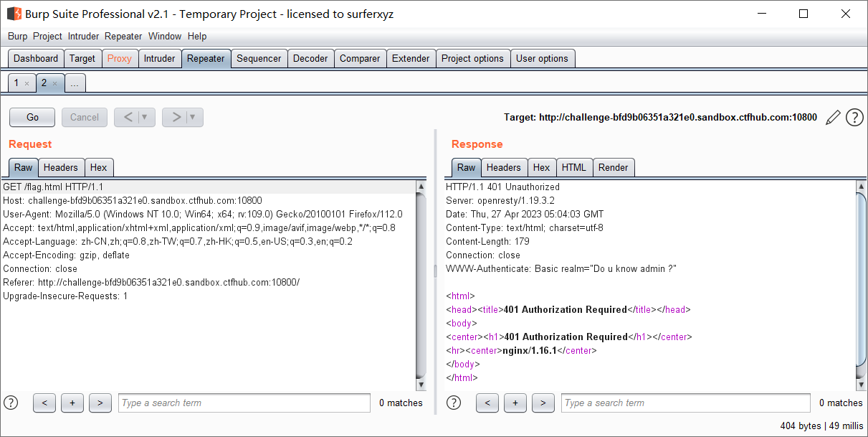Click the WWW-Authenticate header in response
Image resolution: width=868 pixels, height=437 pixels.
(x=561, y=268)
